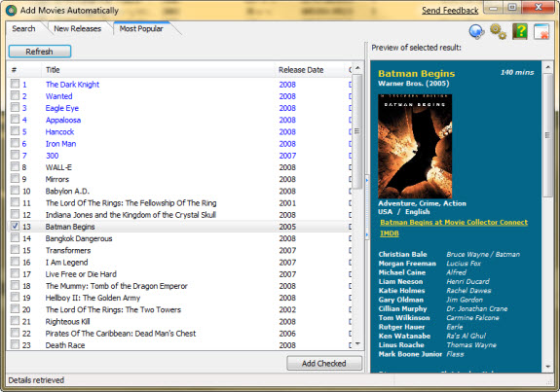Select Hellboy II: The Golden Army
The width and height of the screenshot is (560, 392).
pos(93,298)
